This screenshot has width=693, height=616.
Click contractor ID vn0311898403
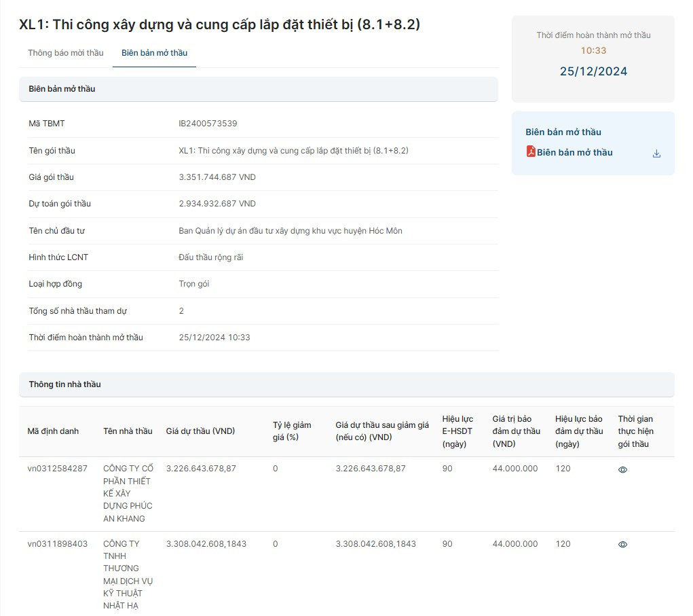(57, 544)
